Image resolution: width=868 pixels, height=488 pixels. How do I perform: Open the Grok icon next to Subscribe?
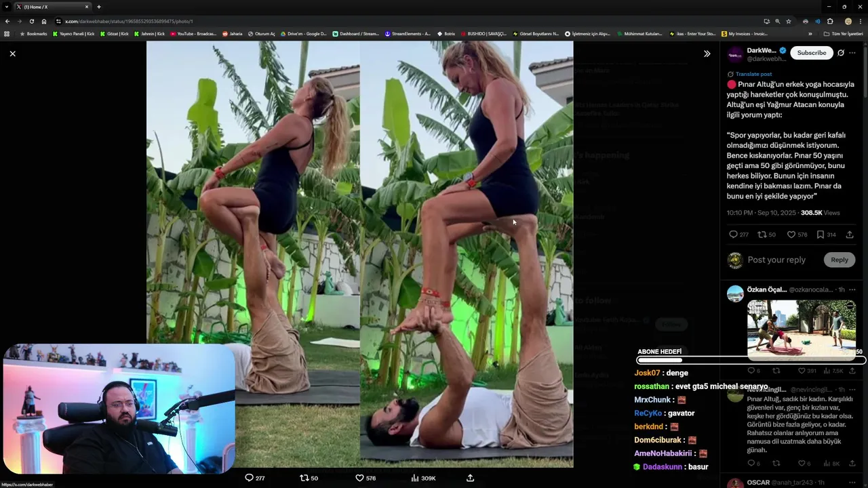[841, 53]
